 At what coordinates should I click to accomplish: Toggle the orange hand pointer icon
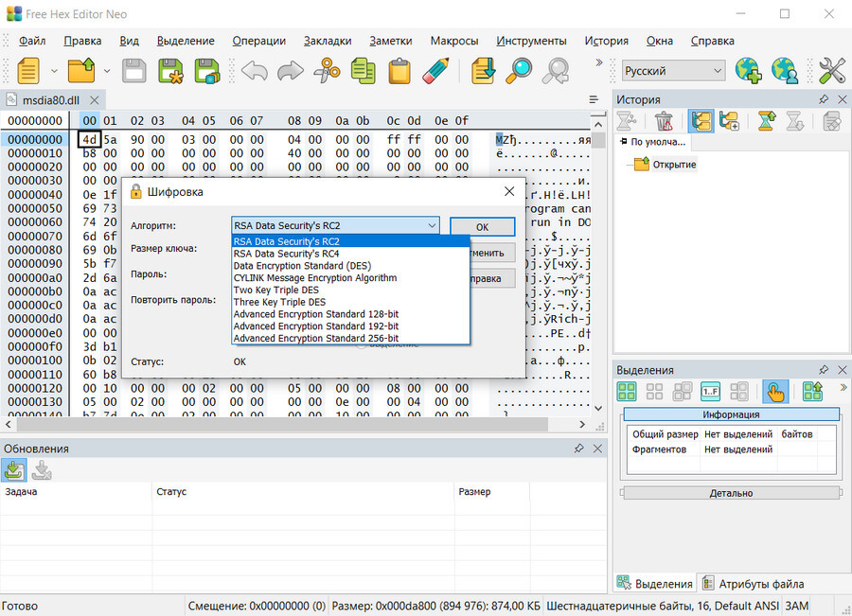(x=775, y=391)
